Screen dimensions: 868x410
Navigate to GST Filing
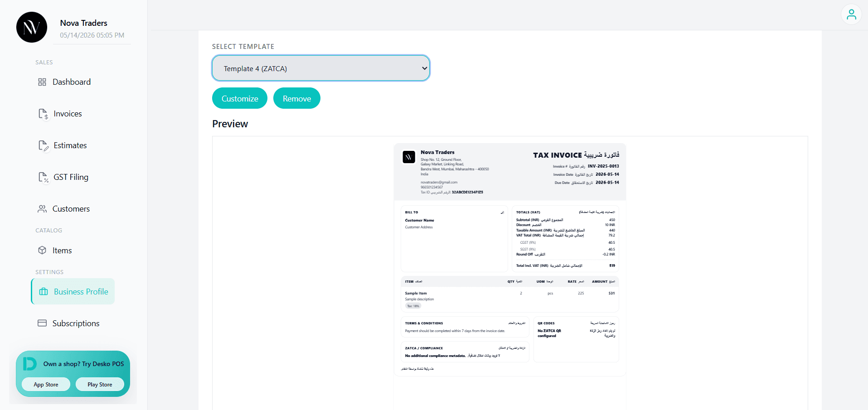coord(71,177)
